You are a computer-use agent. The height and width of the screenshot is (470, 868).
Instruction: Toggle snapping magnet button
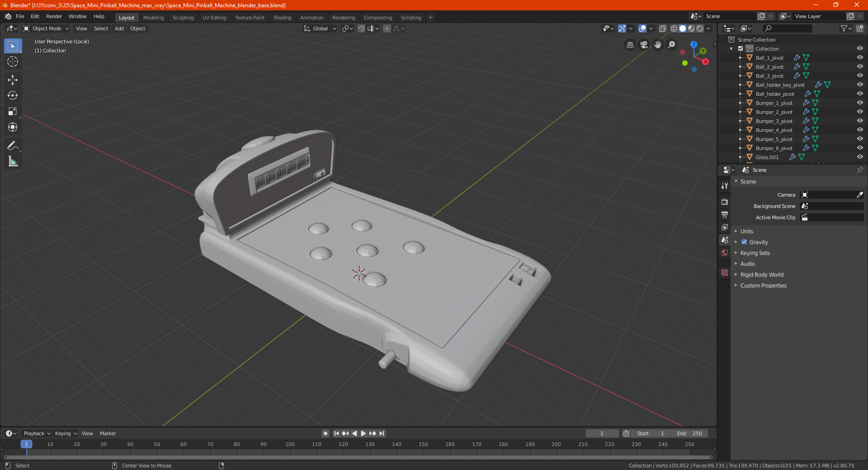[x=361, y=28]
